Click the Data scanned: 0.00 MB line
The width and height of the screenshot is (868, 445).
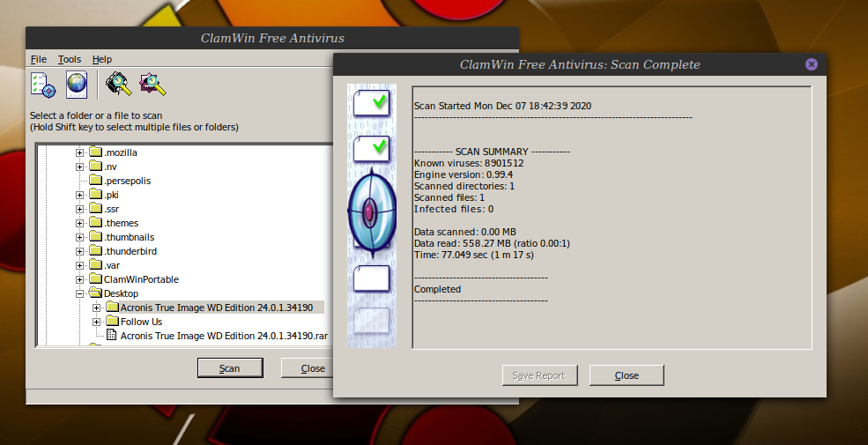click(465, 232)
